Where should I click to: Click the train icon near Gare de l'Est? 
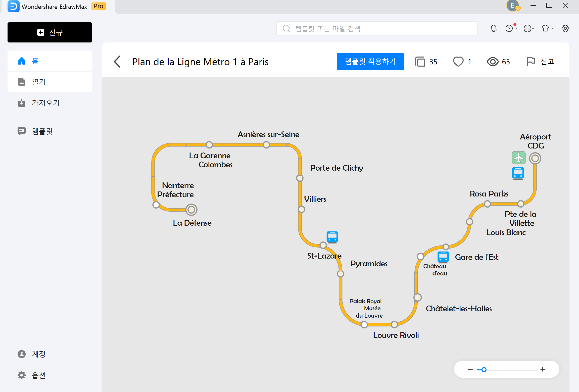(x=443, y=257)
